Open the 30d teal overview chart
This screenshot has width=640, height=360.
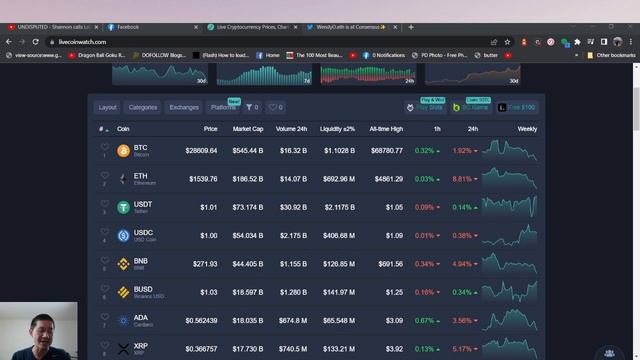coord(160,75)
